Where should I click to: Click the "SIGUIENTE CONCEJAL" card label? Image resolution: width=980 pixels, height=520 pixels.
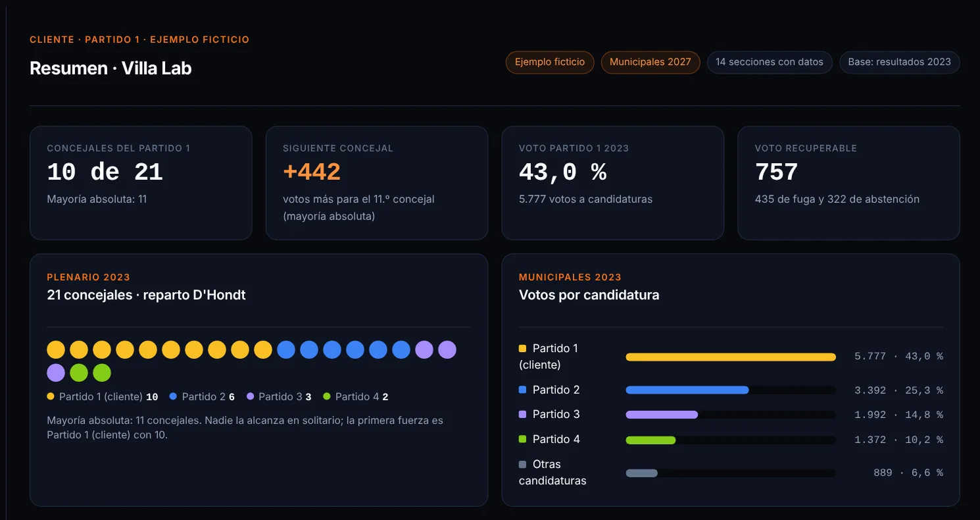tap(338, 148)
